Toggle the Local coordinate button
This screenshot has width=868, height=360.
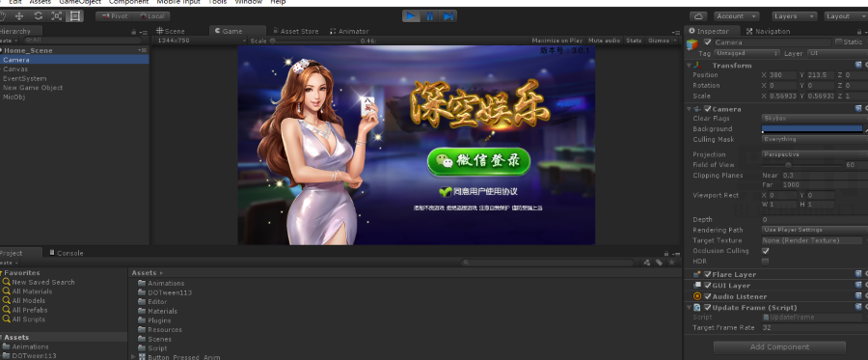[151, 16]
